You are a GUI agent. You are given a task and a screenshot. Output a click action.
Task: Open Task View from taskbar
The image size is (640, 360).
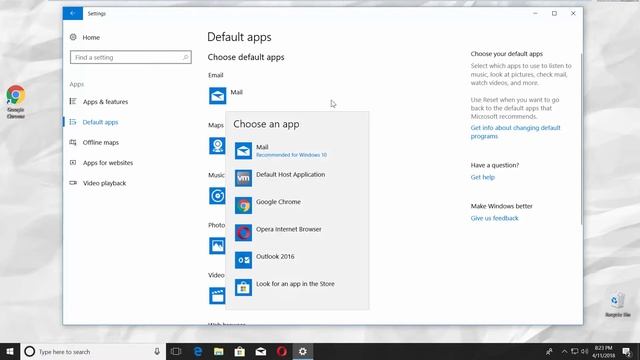pos(176,351)
